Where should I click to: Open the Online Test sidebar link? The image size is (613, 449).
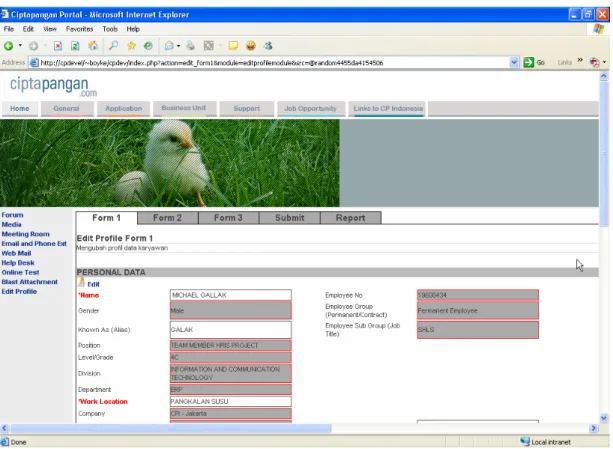tap(20, 272)
